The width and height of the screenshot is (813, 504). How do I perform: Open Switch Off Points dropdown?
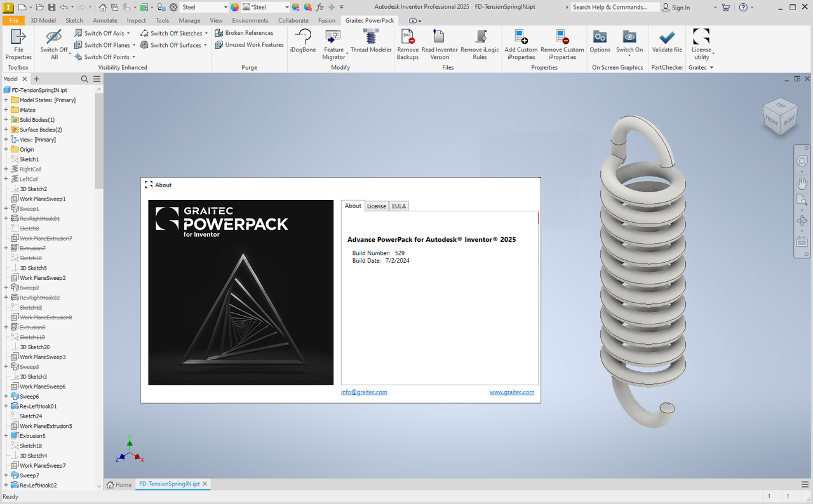(134, 57)
